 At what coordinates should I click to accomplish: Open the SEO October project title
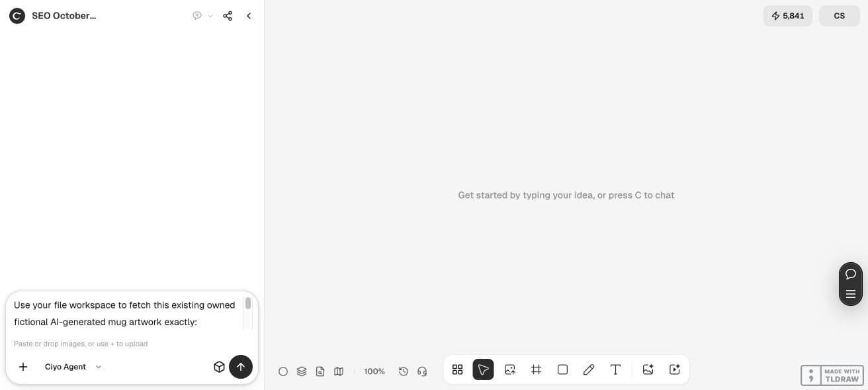tap(64, 16)
